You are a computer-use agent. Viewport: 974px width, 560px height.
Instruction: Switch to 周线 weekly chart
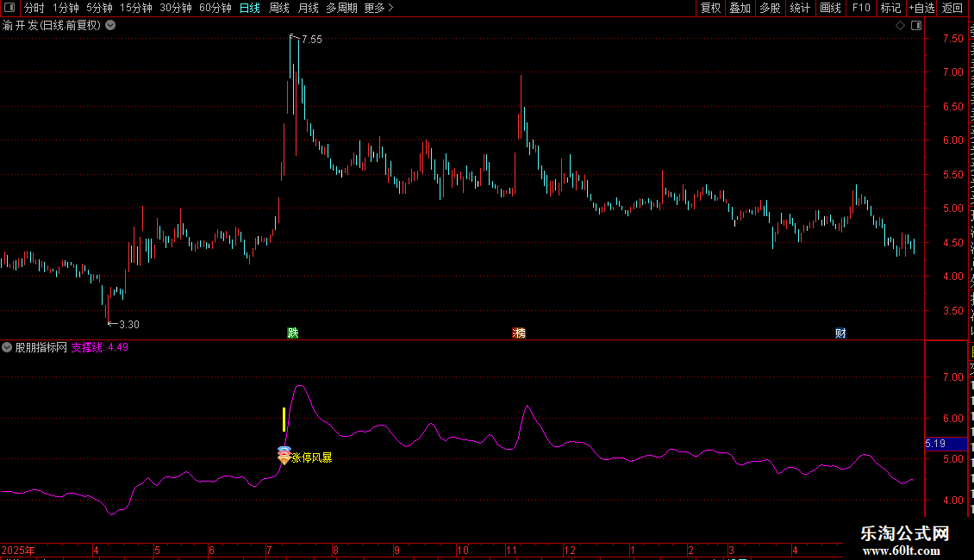[279, 8]
